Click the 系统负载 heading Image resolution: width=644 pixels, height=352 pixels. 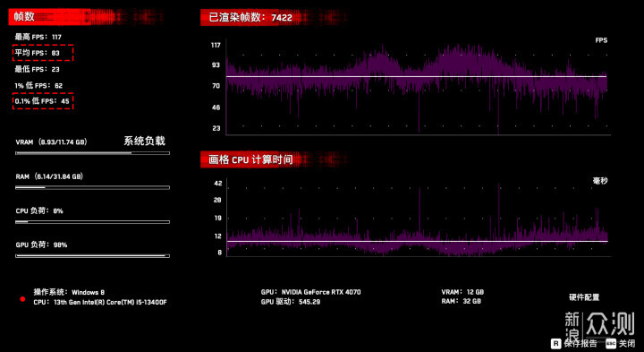click(x=145, y=142)
